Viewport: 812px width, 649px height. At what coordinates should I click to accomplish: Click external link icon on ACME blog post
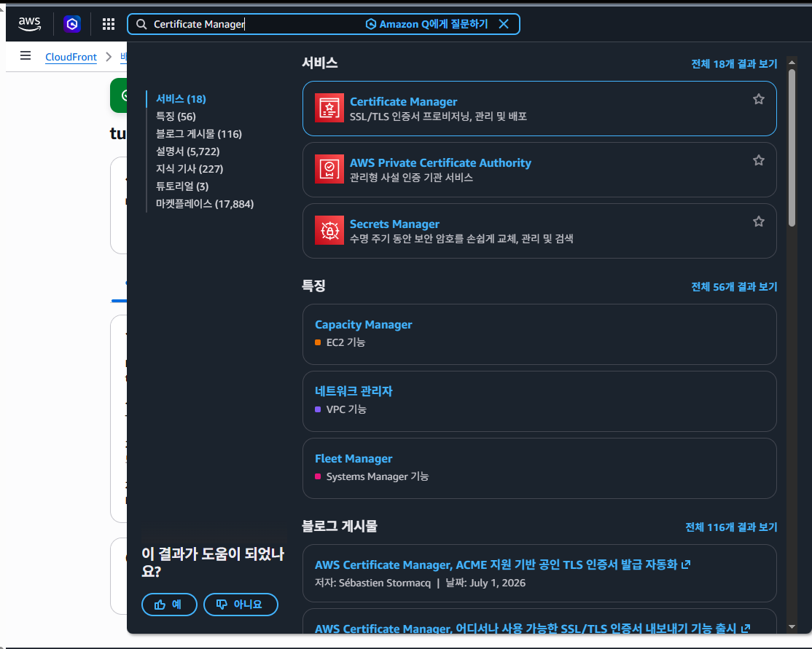[x=686, y=565]
